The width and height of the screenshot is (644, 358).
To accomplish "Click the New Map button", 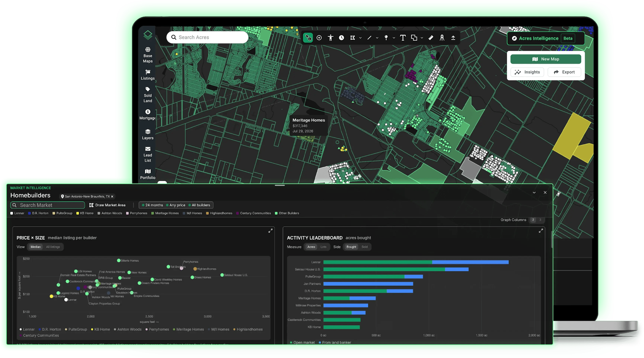I will point(546,59).
